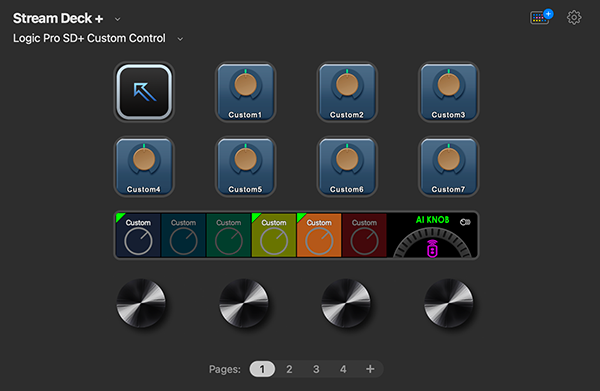Screen dimensions: 600x391
Task: Select the Custom4 knob key
Action: tap(144, 166)
